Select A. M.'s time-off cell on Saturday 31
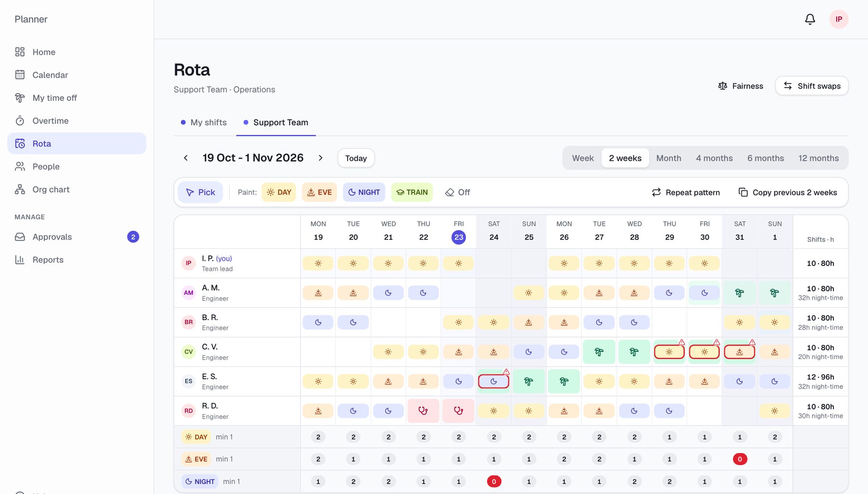Image resolution: width=868 pixels, height=494 pixels. 740,293
